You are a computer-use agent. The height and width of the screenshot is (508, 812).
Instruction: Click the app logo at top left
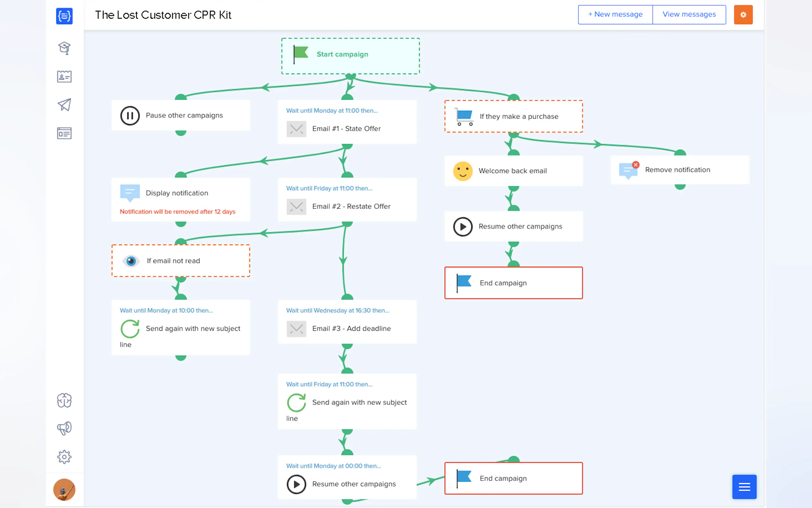coord(64,16)
